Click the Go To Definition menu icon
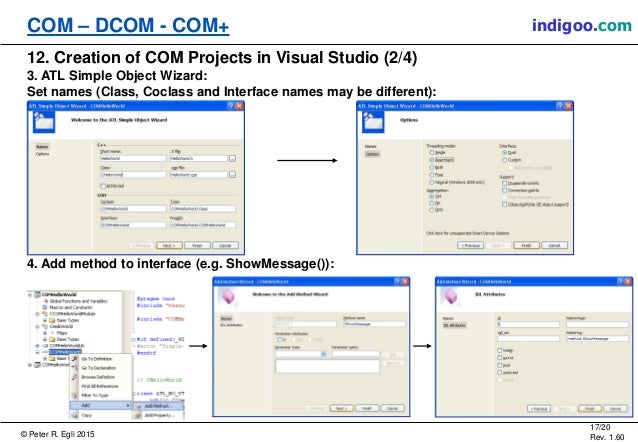Image resolution: width=638 pixels, height=442 pixels. coord(74,359)
